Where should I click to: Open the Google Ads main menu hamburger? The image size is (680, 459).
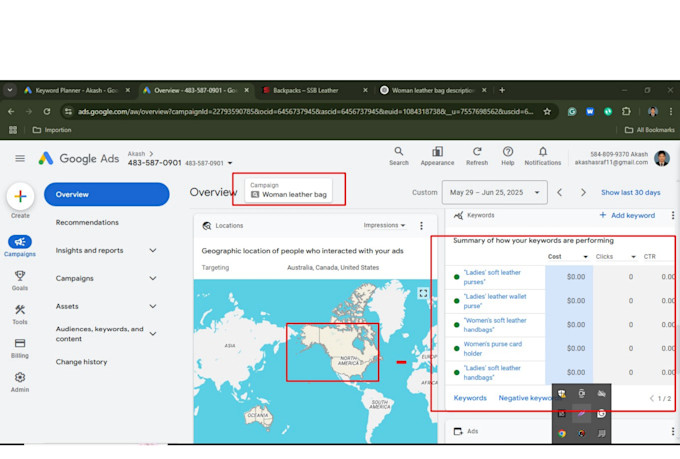click(20, 158)
